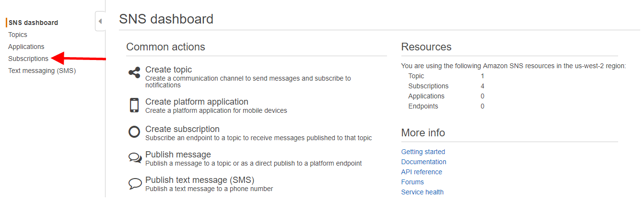Click the SNS dashboard page heading
Image resolution: width=644 pixels, height=204 pixels.
tap(166, 19)
